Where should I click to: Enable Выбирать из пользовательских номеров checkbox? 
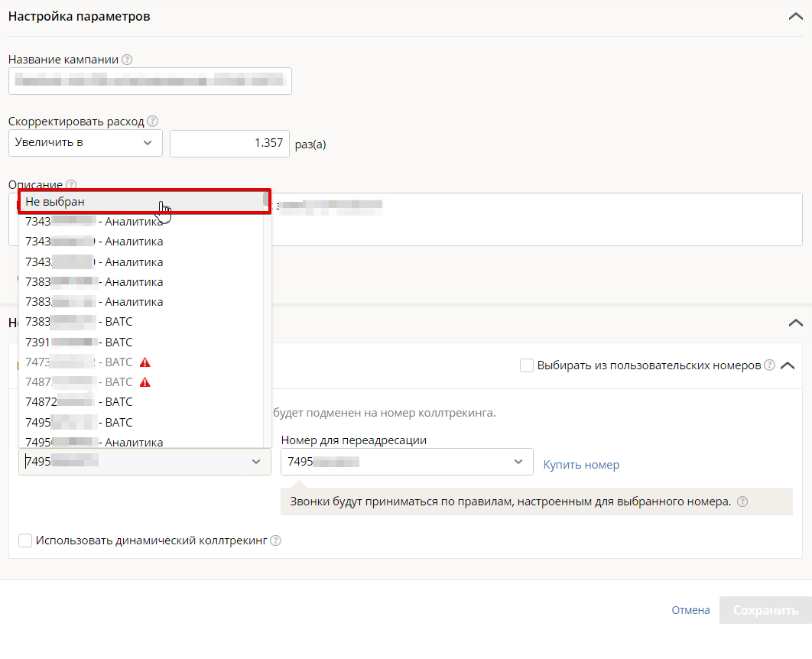point(527,365)
